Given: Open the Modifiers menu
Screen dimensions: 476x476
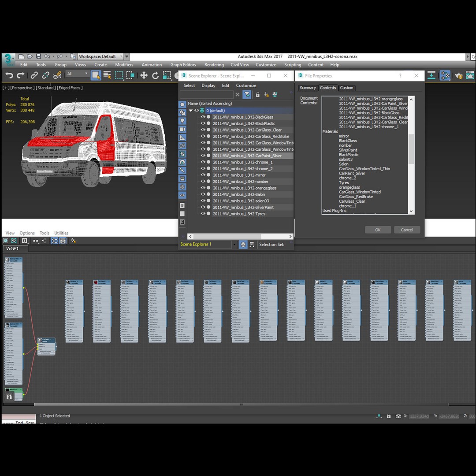Looking at the screenshot, I should point(124,65).
